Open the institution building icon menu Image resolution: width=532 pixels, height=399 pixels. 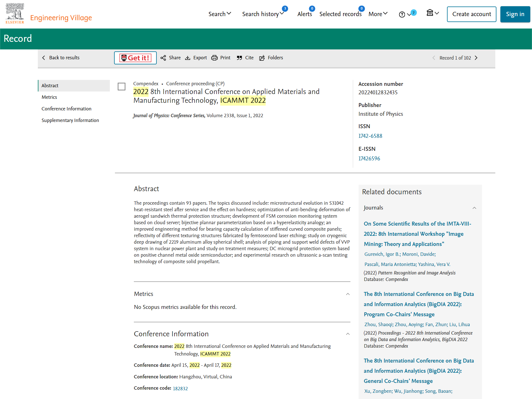tap(430, 13)
